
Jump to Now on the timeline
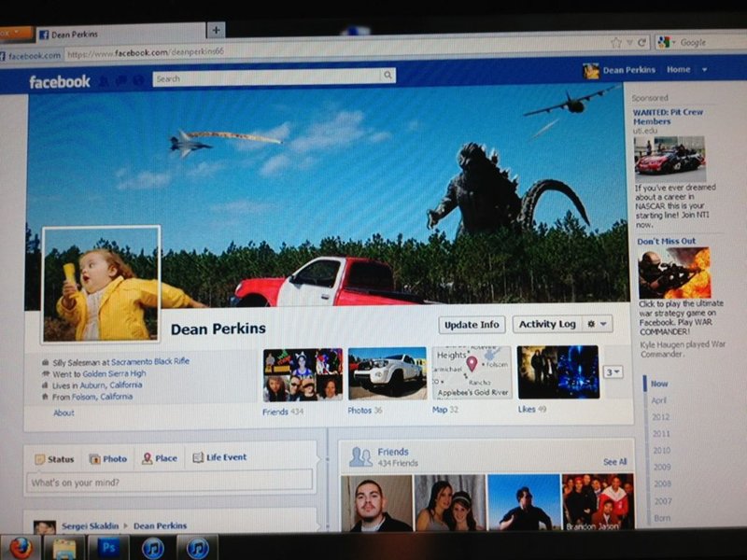click(x=659, y=384)
